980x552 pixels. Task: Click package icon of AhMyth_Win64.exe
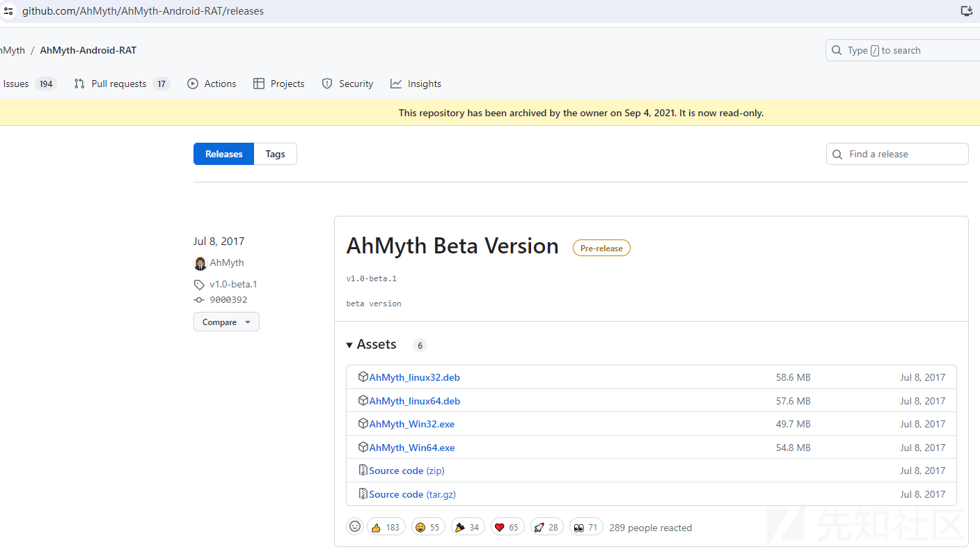[x=363, y=447]
